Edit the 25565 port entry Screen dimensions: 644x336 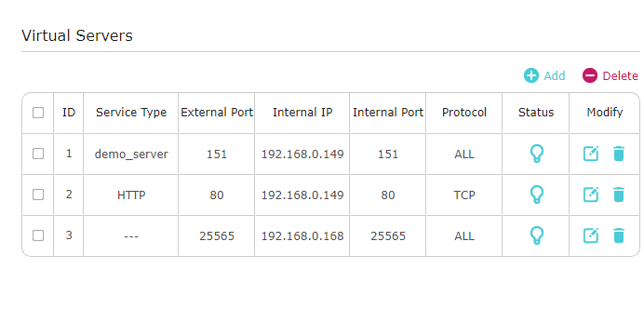591,235
